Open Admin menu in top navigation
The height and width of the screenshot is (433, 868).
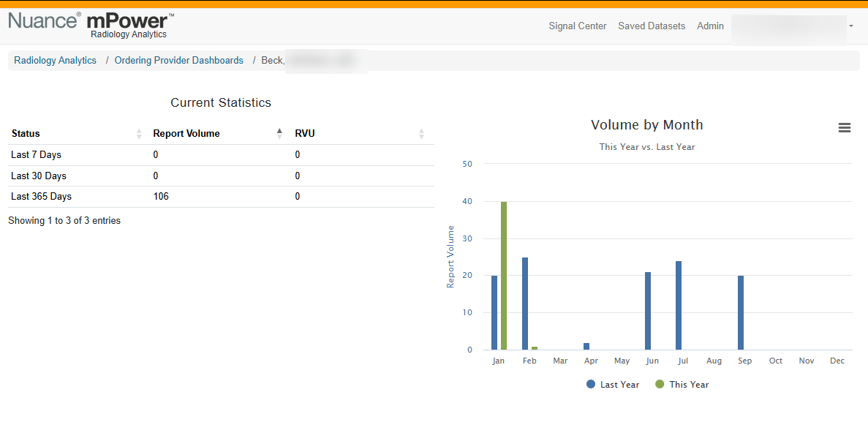pyautogui.click(x=710, y=26)
